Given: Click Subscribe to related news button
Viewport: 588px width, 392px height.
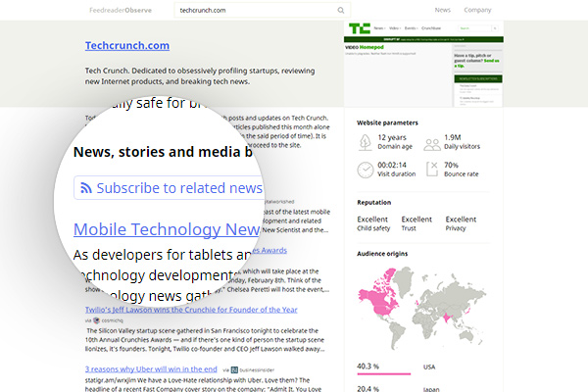Looking at the screenshot, I should click(171, 188).
